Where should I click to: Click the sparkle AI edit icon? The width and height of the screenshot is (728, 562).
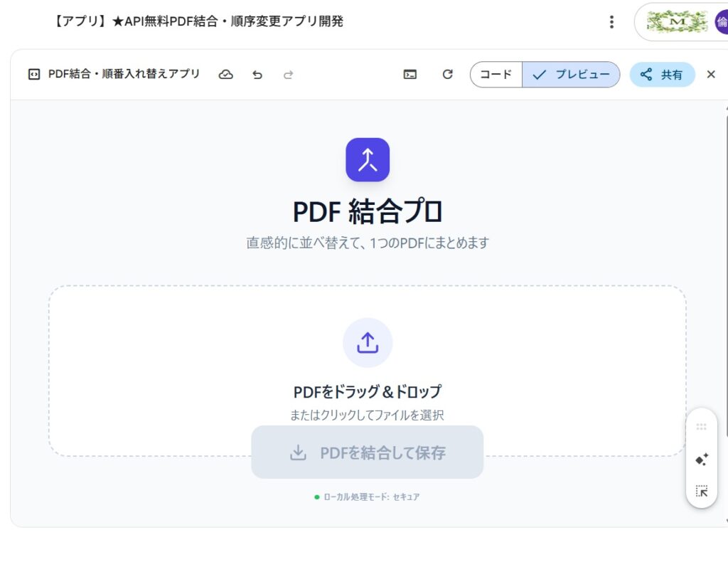coord(702,460)
